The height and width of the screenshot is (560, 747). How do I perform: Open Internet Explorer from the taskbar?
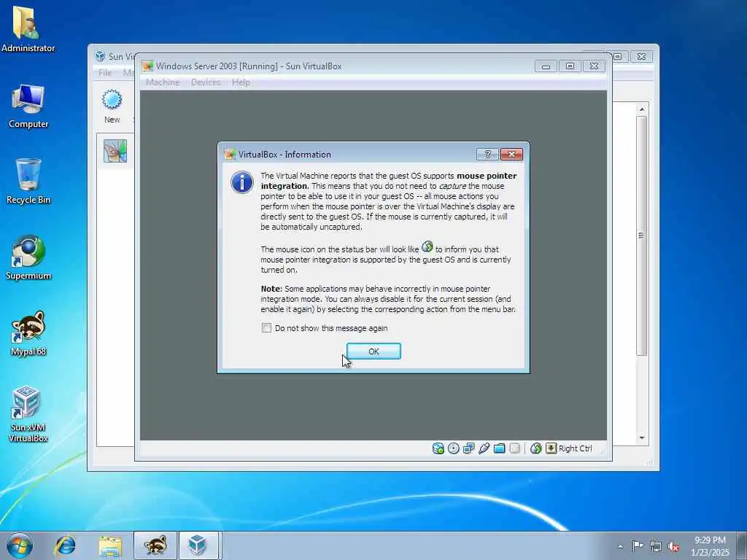[65, 545]
